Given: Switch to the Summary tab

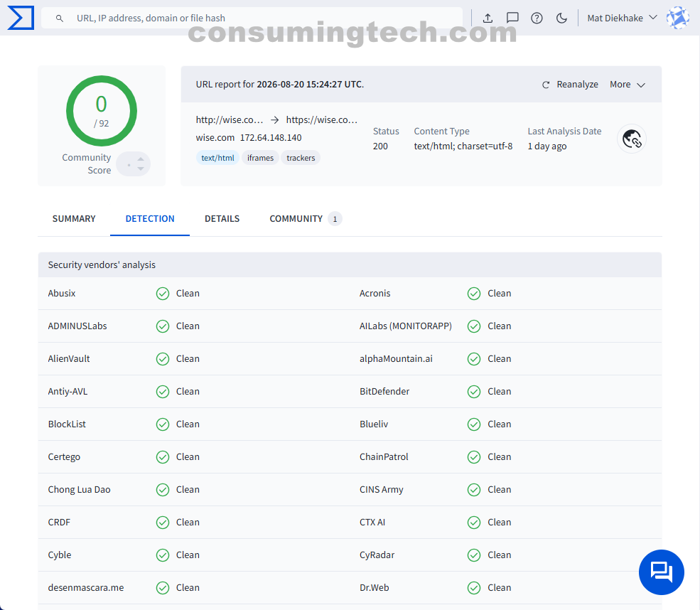Looking at the screenshot, I should coord(74,219).
